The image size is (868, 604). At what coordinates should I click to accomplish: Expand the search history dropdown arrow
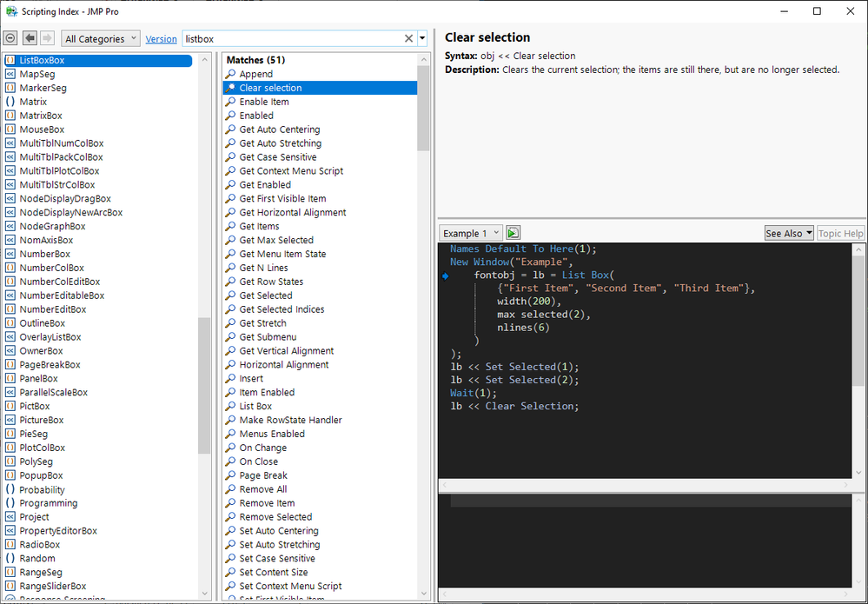pos(422,39)
